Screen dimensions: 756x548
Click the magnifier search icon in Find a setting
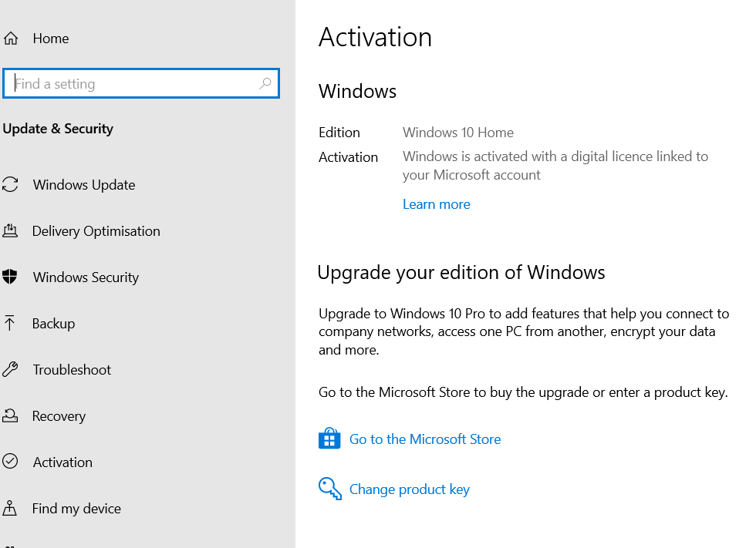click(x=265, y=83)
